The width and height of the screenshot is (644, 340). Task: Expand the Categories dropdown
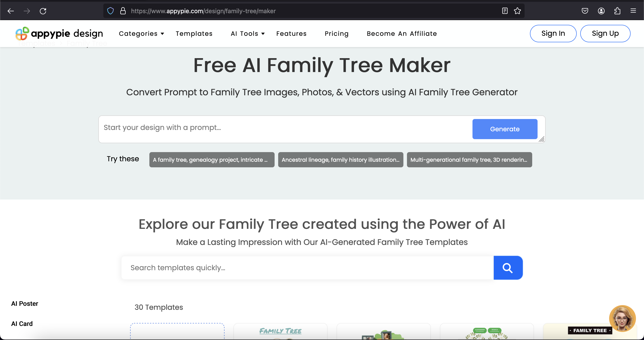[x=142, y=34]
